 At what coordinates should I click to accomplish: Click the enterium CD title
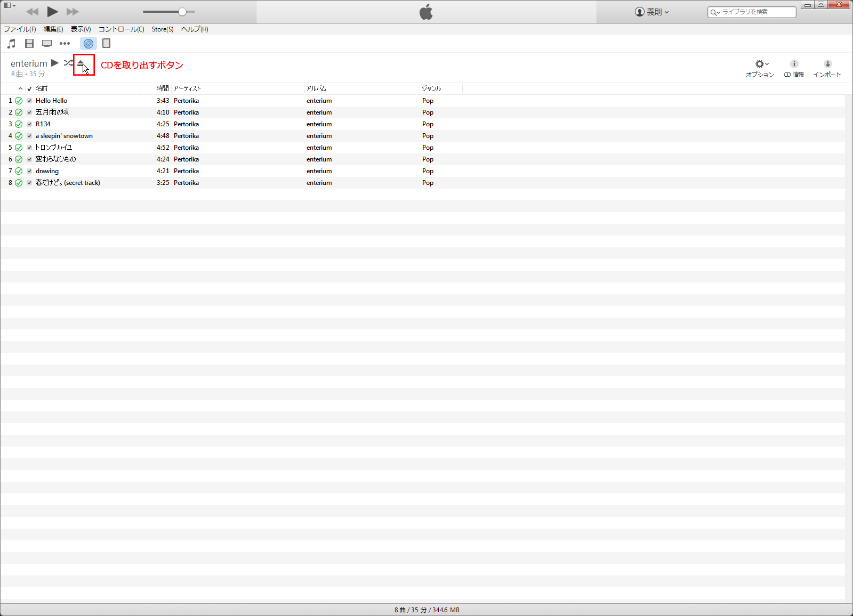coord(29,63)
